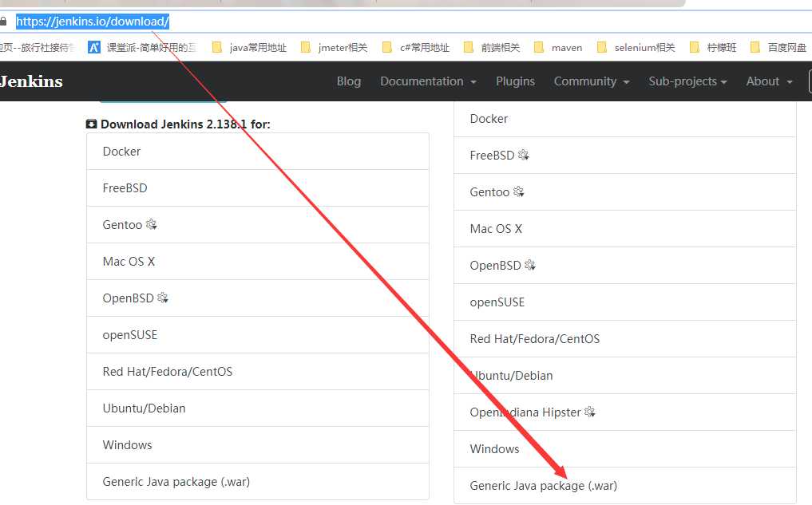Click gear icon next to right FreeBSD
This screenshot has width=812, height=505.
coord(523,155)
